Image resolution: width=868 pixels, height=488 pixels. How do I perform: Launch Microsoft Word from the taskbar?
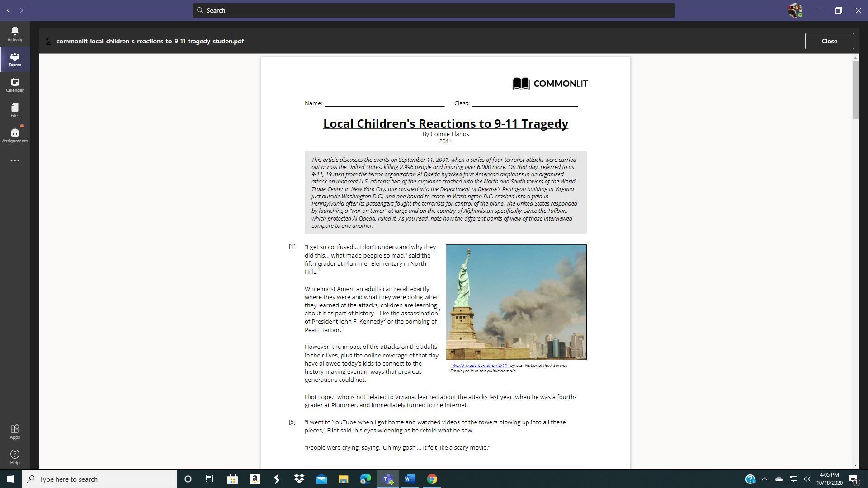pos(410,479)
